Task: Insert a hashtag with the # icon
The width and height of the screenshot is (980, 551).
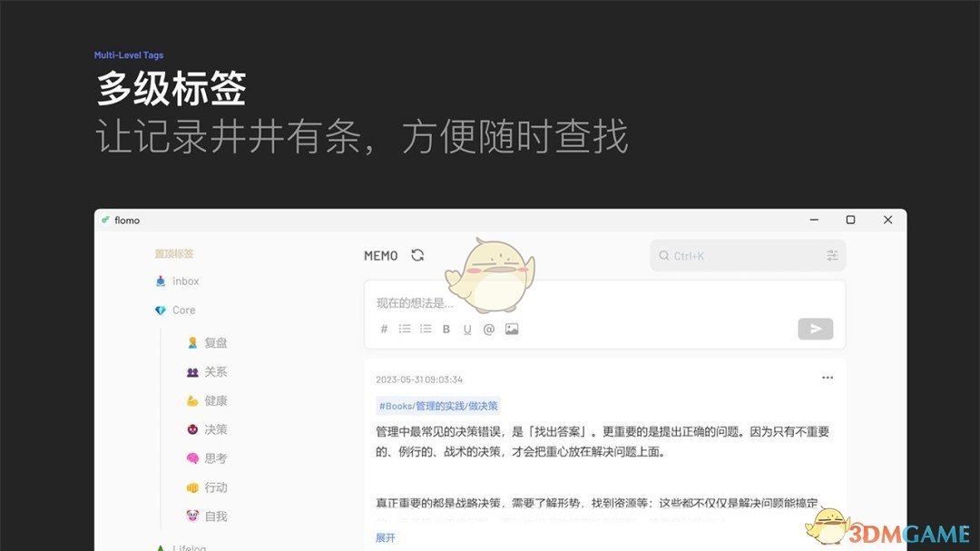Action: pos(384,330)
